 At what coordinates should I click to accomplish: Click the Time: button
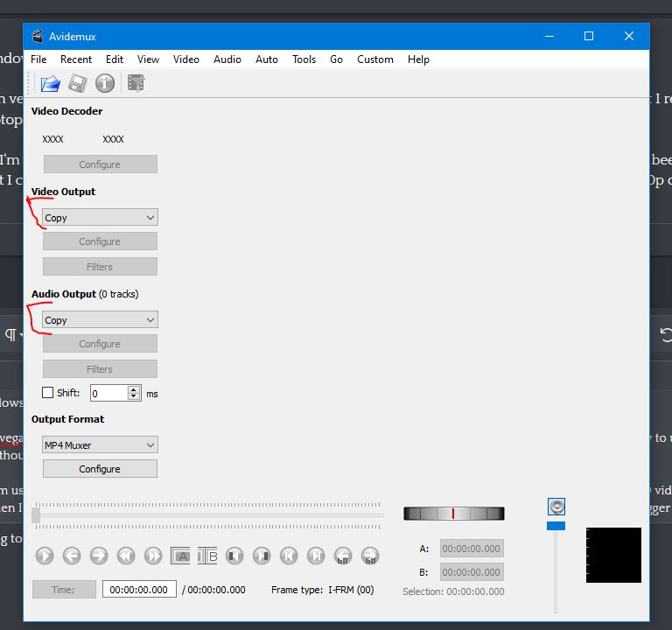(x=64, y=589)
